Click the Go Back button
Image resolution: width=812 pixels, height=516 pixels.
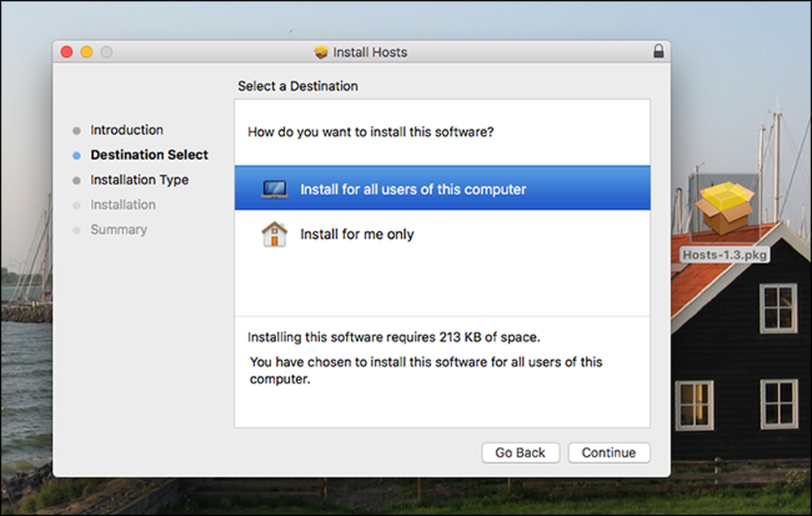pyautogui.click(x=520, y=453)
